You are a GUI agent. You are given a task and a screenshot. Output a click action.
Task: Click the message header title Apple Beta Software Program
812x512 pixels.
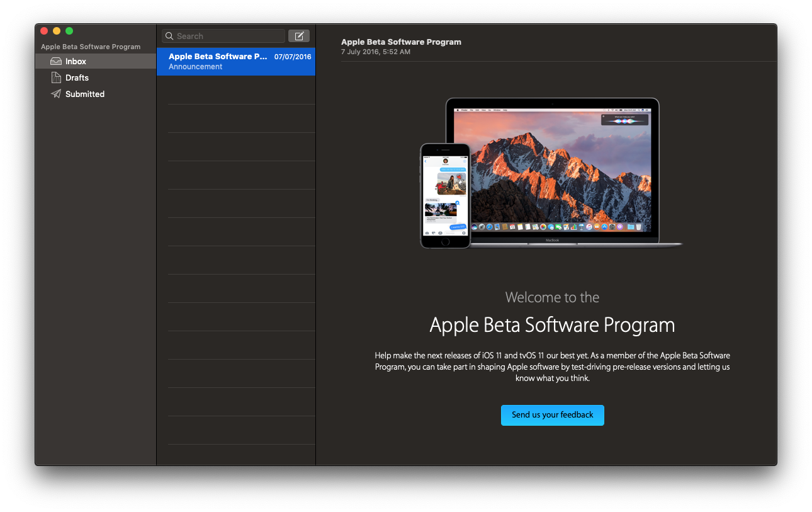(401, 42)
